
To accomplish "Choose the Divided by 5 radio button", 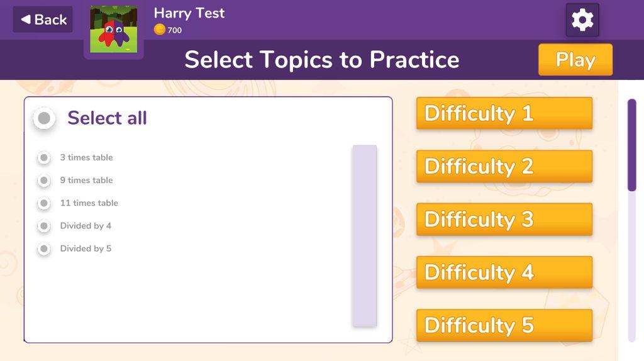I will (x=44, y=249).
